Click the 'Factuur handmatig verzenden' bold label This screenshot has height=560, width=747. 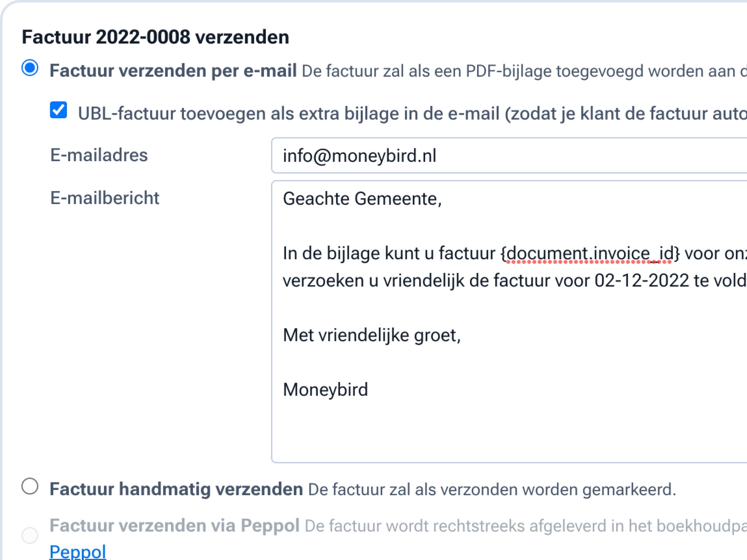[176, 489]
